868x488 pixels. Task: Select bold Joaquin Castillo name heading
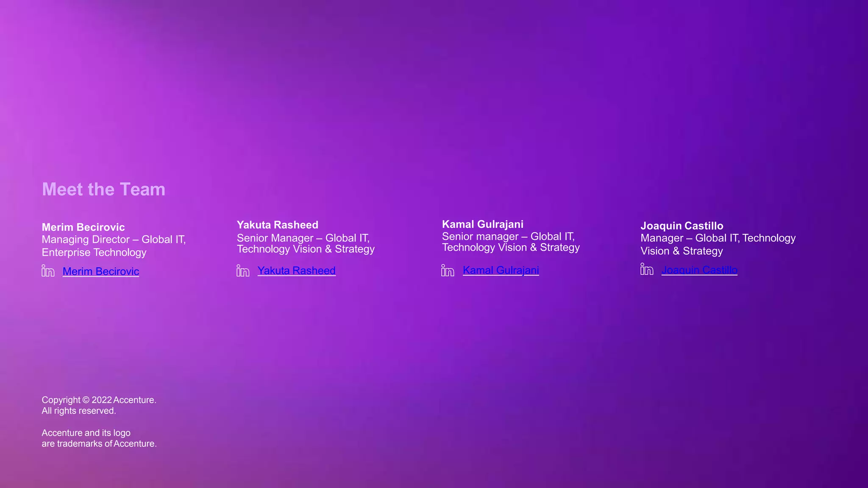(x=682, y=226)
